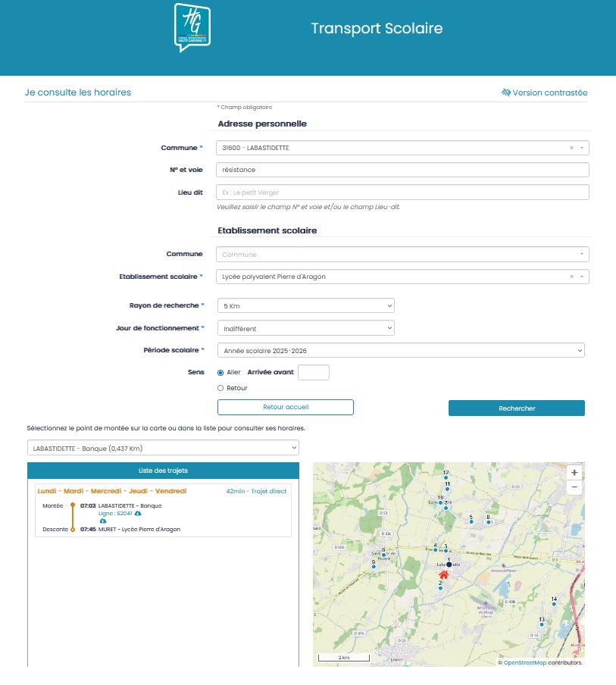The width and height of the screenshot is (616, 685).
Task: Expand the Etablissement scolaire dropdown
Action: (x=402, y=277)
